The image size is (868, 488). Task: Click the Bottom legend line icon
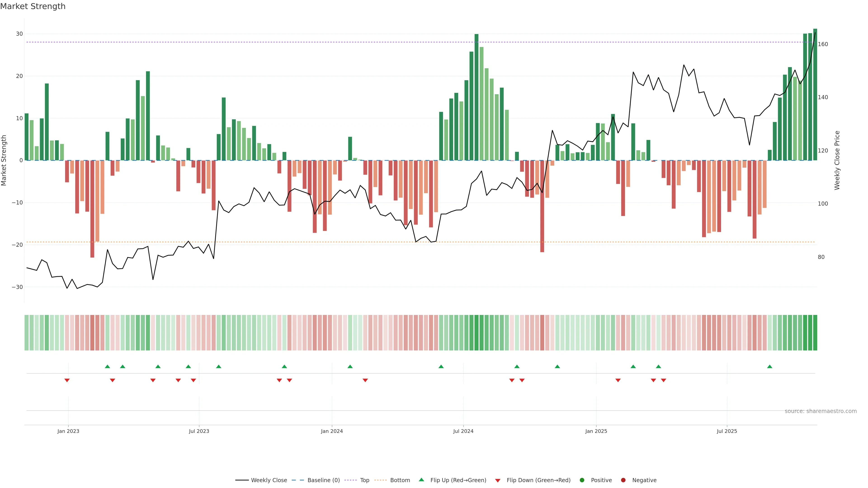click(380, 480)
